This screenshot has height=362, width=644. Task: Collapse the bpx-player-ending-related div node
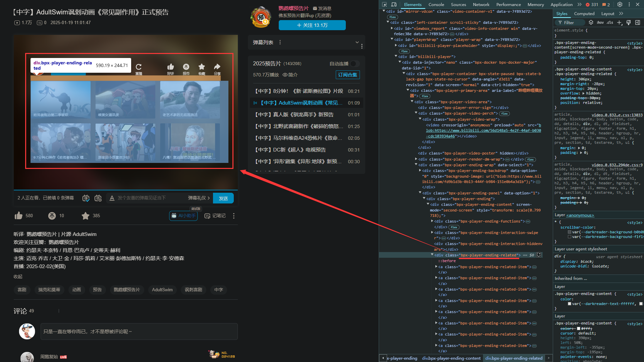pyautogui.click(x=432, y=255)
